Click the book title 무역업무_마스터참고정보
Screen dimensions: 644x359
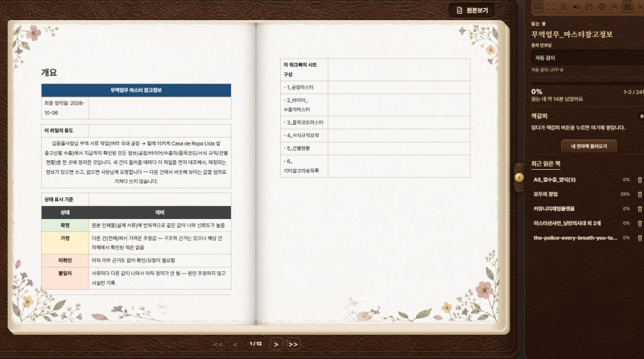tap(572, 34)
